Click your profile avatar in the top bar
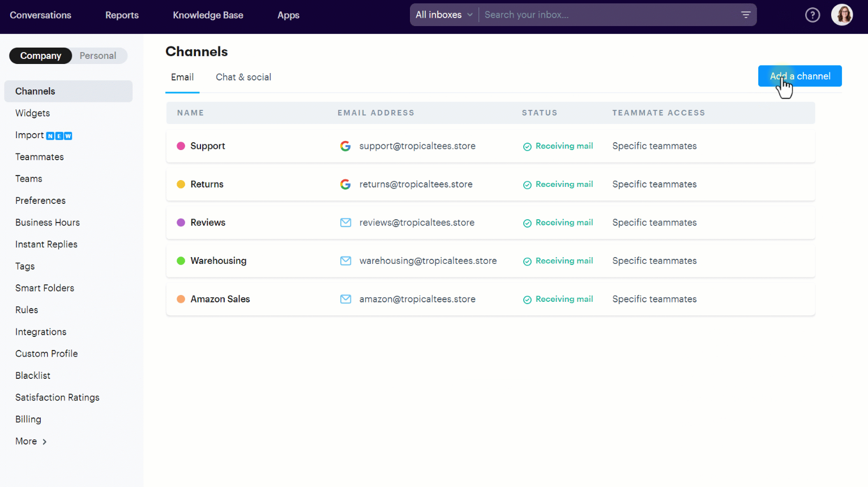This screenshot has height=487, width=868. pos(842,14)
